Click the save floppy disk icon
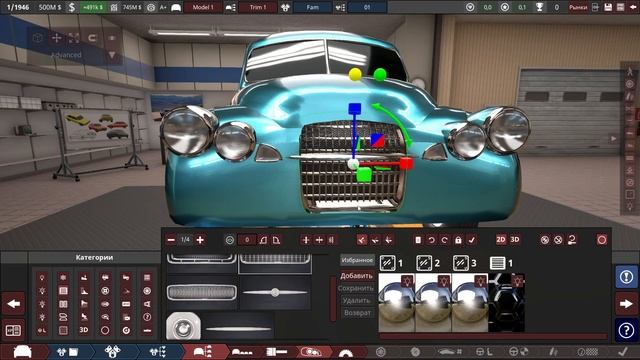640x360 pixels. click(x=608, y=7)
